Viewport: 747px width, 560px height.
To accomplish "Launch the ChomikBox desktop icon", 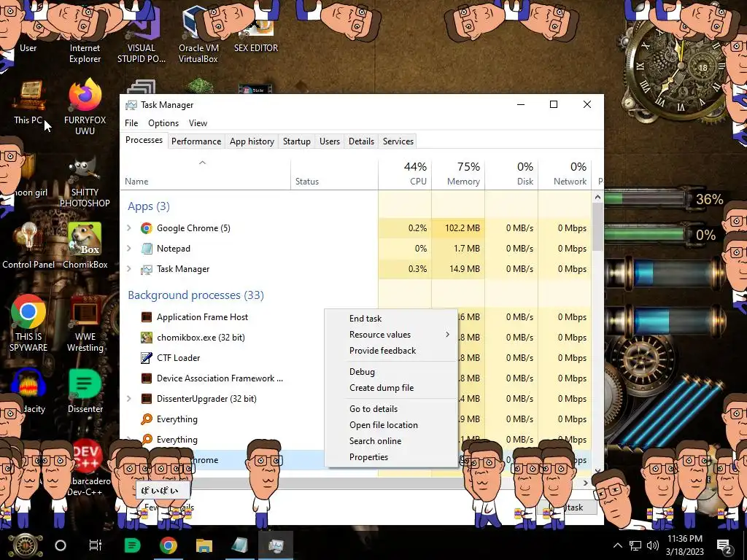I will pos(85,245).
